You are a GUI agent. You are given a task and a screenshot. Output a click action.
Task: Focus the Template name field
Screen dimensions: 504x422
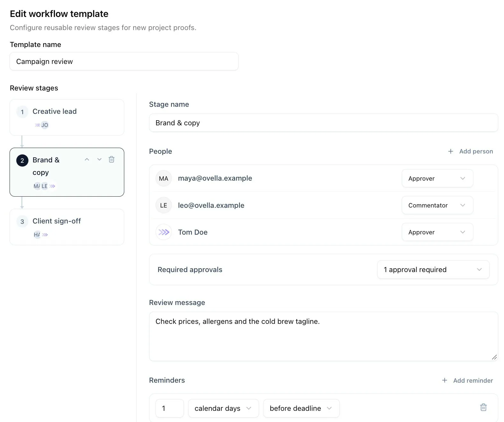(124, 61)
